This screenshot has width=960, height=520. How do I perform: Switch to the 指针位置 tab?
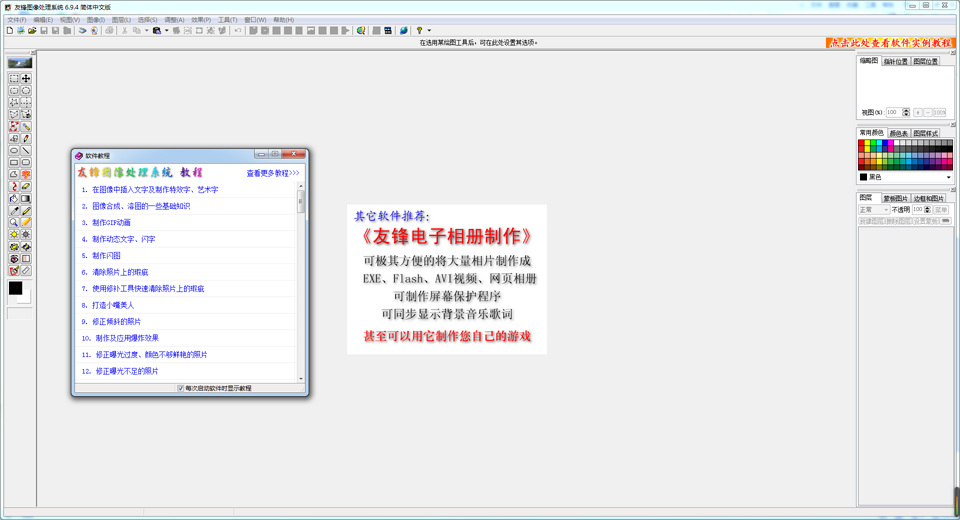(x=896, y=61)
